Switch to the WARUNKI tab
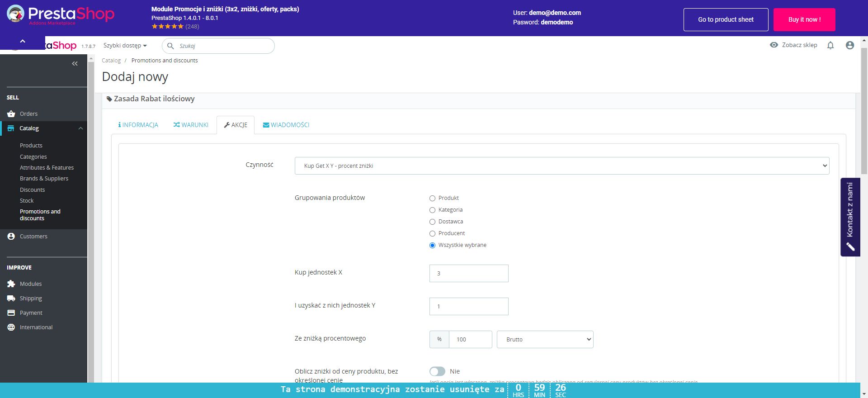 coord(191,125)
